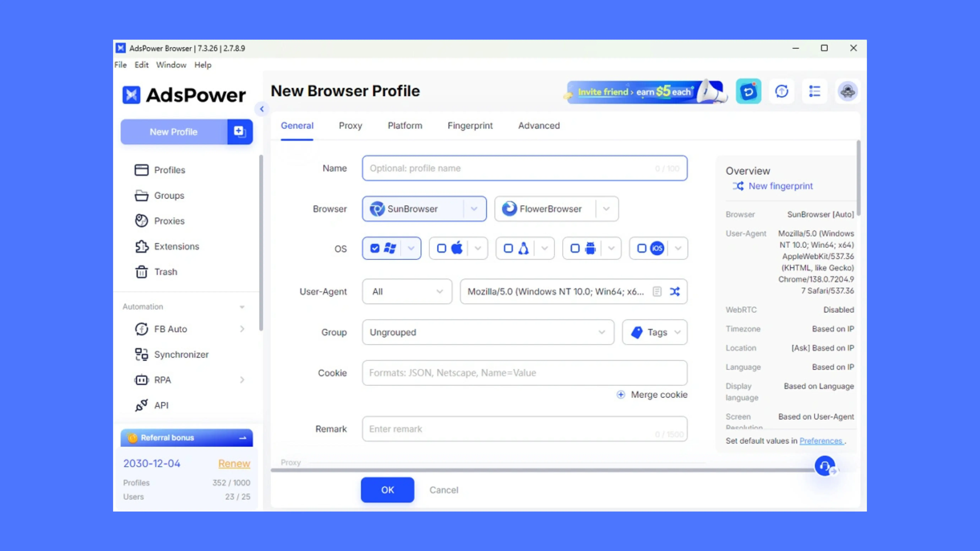Generate a New fingerprint in Overview
The height and width of the screenshot is (551, 980).
click(773, 186)
